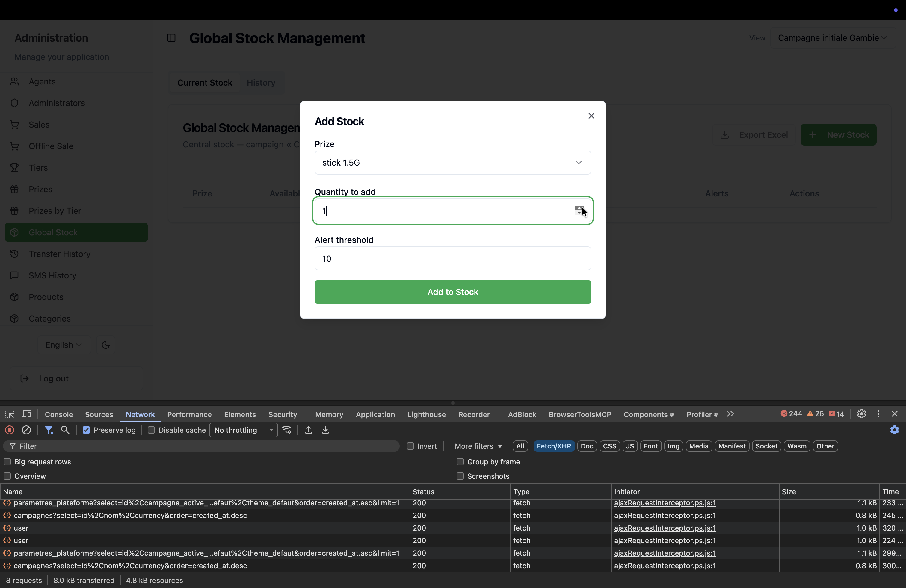Click the Administrators shield icon
This screenshot has width=906, height=588.
point(14,103)
